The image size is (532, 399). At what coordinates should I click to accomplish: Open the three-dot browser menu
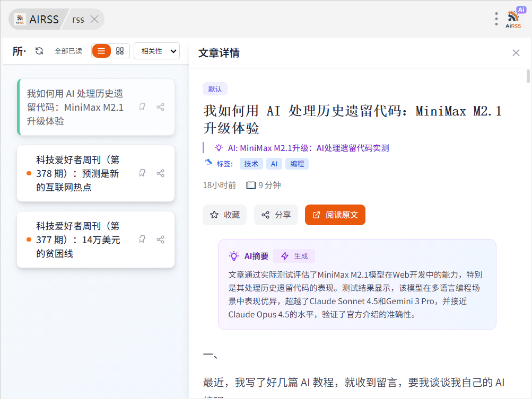[496, 19]
